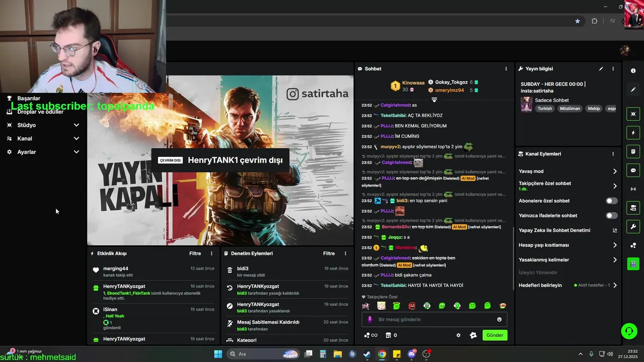Viewport: 644px width, 362px height.
Task: Bookmark page with star in Chrome address bar
Action: [578, 21]
